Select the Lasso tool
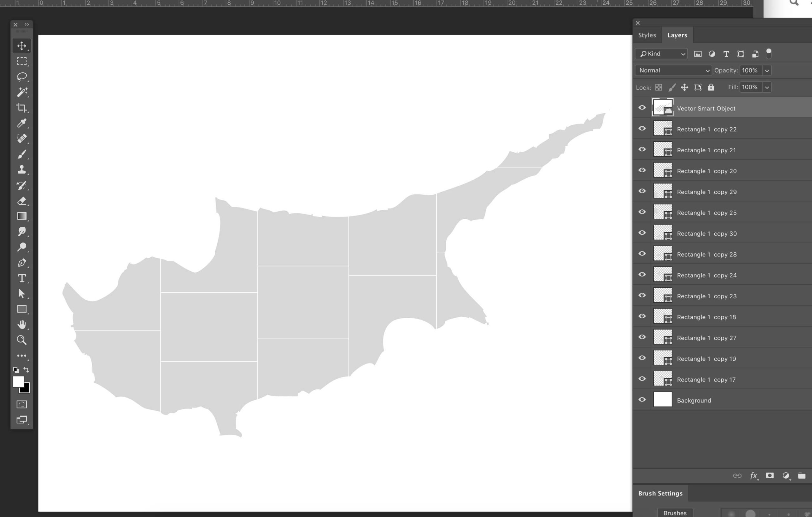This screenshot has width=812, height=517. [x=22, y=76]
